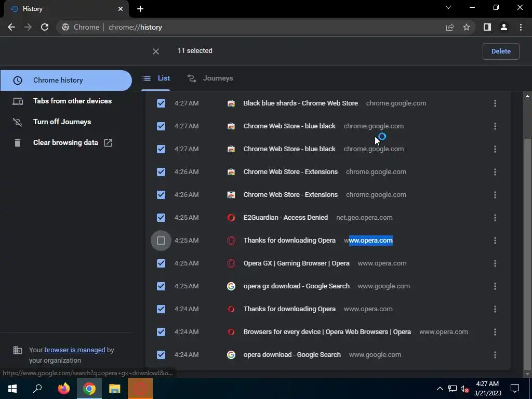532x399 pixels.
Task: Open more actions for 4:25 AM Thanks for downloading Opera
Action: coord(495,240)
